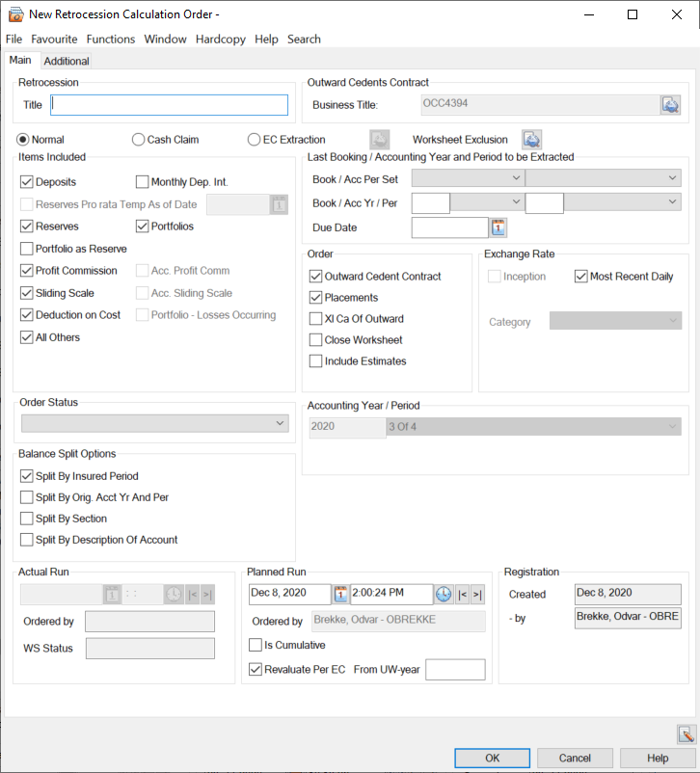Click the Help button at bottom

coord(658,758)
